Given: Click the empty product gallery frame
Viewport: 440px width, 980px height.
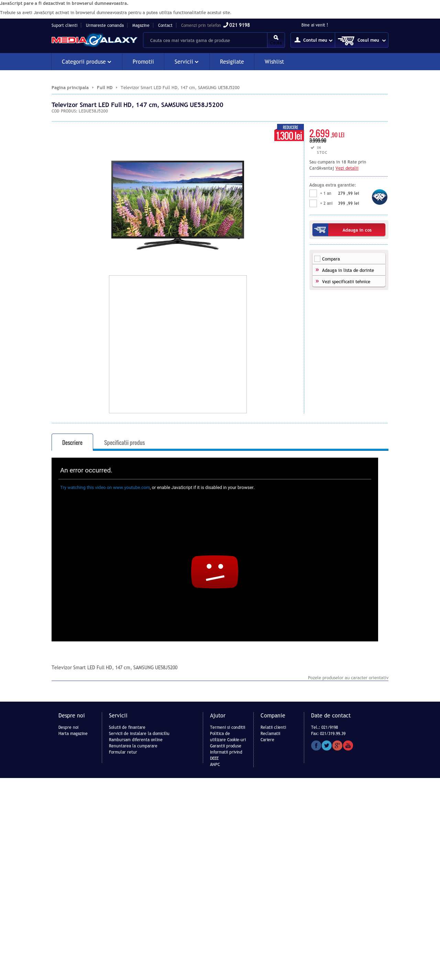Looking at the screenshot, I should tap(178, 344).
